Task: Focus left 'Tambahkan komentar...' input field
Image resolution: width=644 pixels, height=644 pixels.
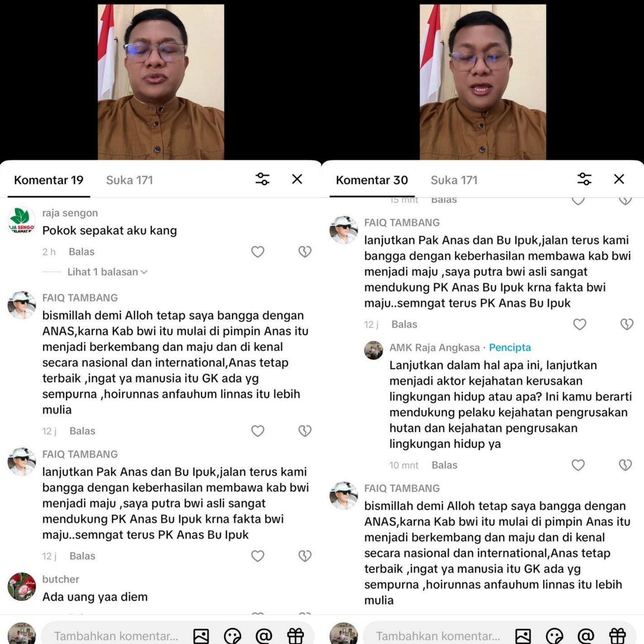Action: [x=116, y=636]
